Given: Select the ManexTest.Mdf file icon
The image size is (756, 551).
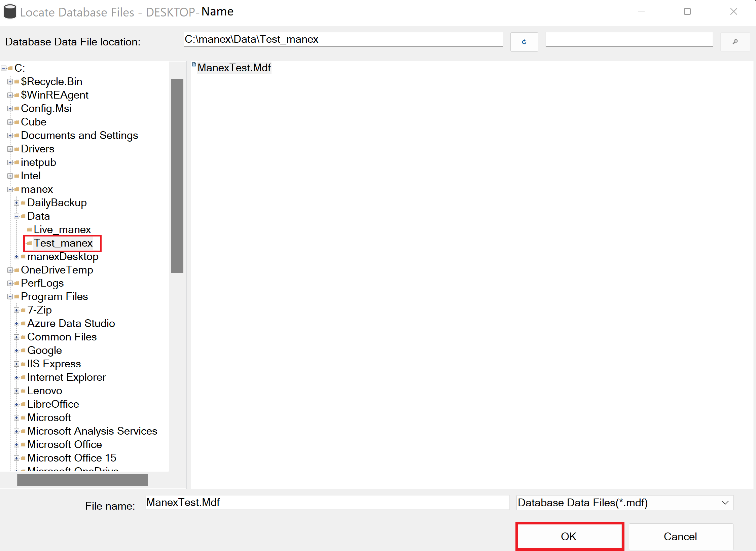Looking at the screenshot, I should pos(194,65).
